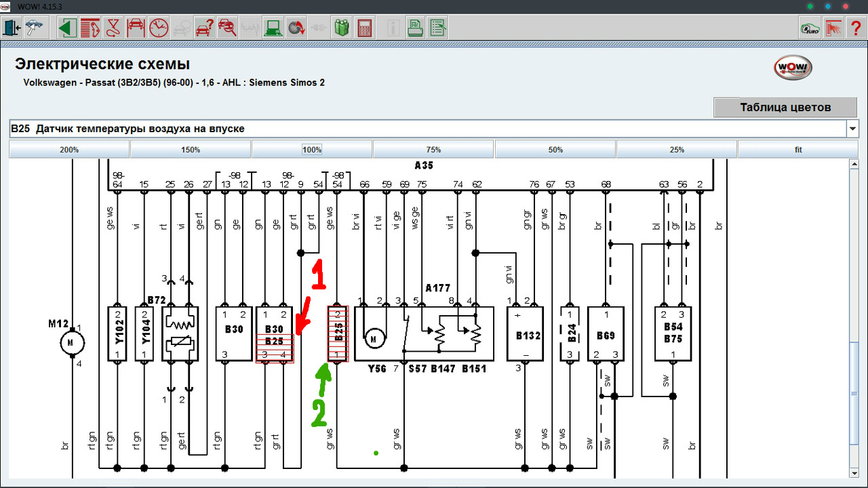Open the car-on-lift service icon
868x488 pixels.
136,28
